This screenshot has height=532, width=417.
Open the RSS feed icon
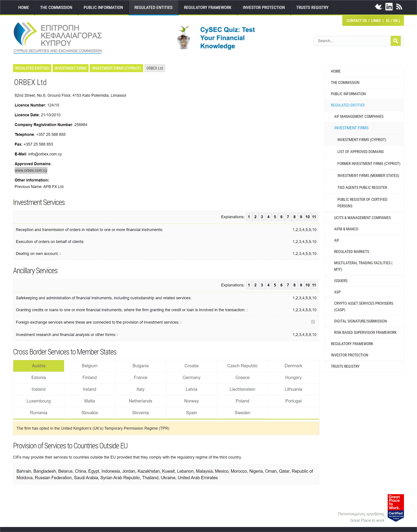tap(399, 7)
